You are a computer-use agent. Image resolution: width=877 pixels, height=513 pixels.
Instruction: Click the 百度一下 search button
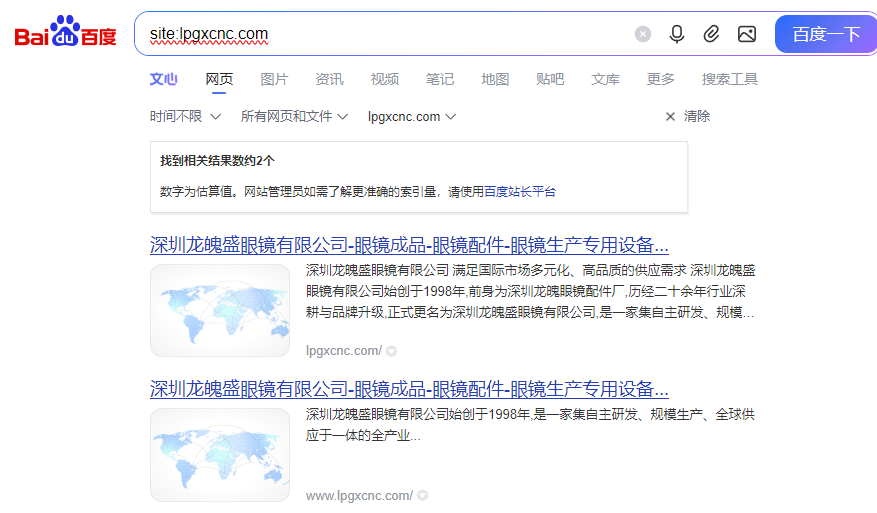(826, 34)
